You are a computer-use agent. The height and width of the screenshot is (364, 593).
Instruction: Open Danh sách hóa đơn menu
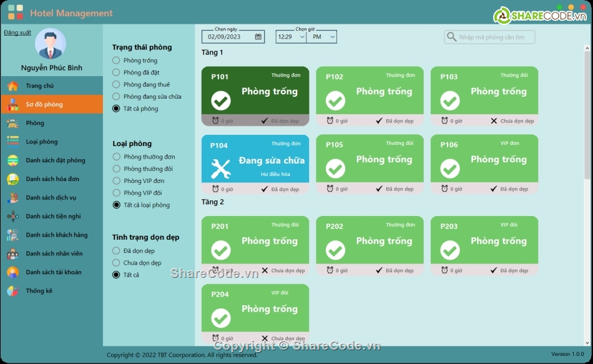(52, 179)
